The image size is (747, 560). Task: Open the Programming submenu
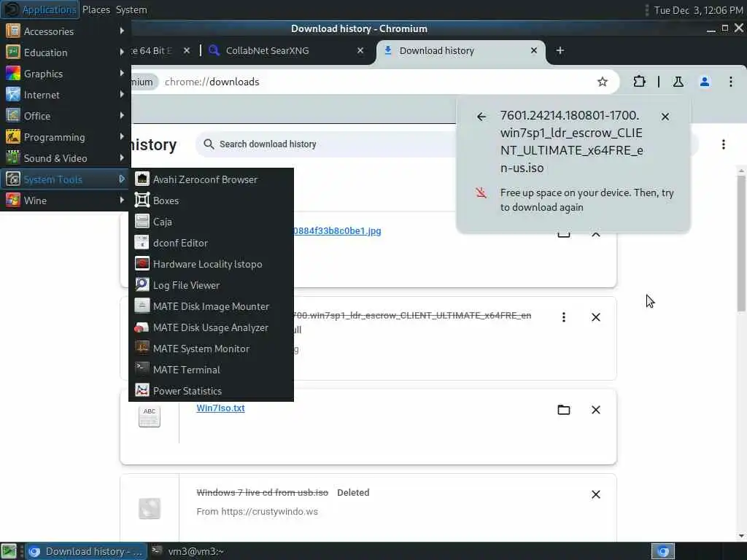point(65,137)
